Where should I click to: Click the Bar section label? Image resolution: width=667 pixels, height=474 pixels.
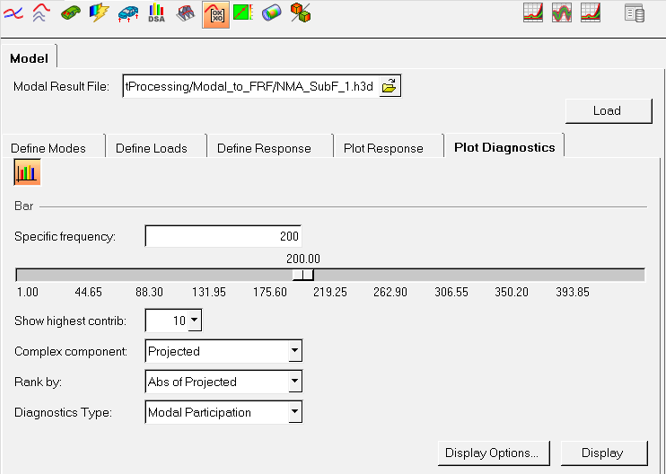tap(24, 206)
